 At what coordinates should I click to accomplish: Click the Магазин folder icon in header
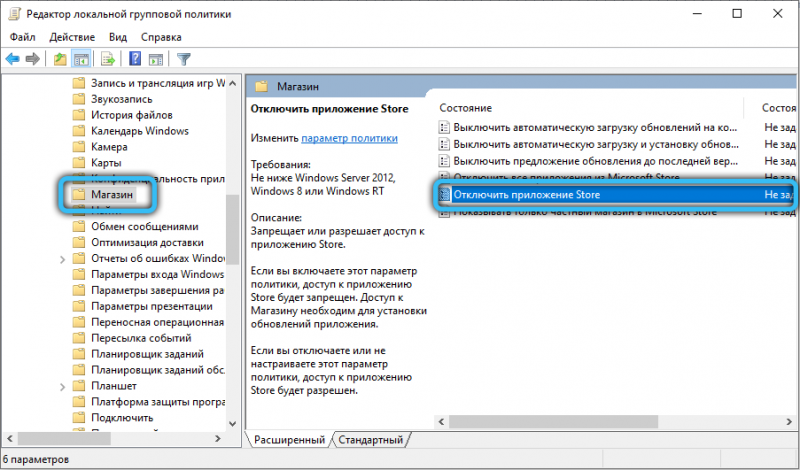click(262, 86)
